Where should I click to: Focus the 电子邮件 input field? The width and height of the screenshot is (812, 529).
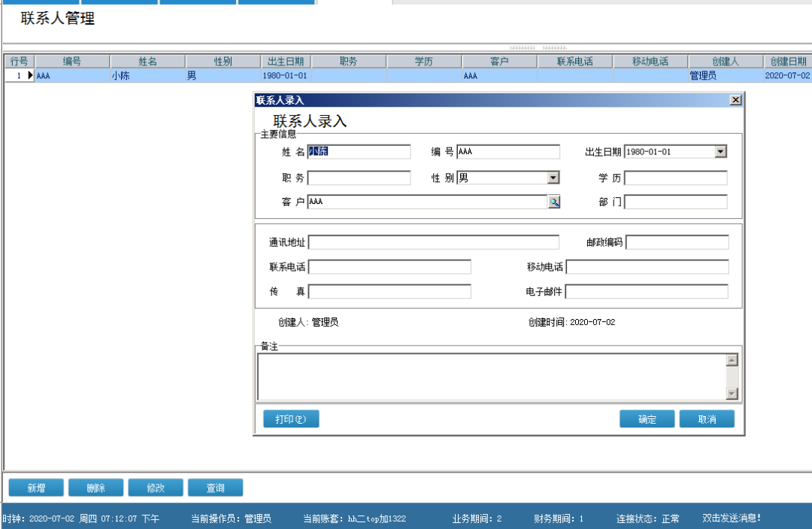647,291
